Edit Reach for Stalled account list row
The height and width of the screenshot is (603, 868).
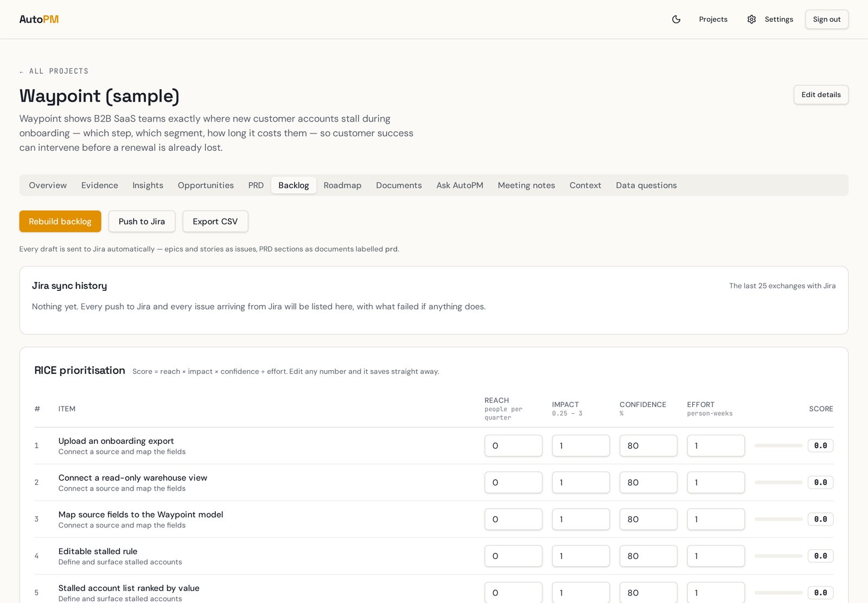[513, 593]
